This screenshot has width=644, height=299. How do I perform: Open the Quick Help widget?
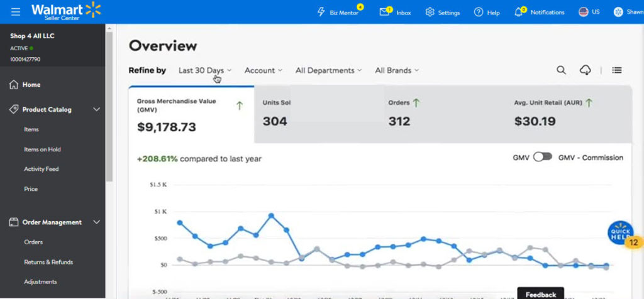point(620,233)
